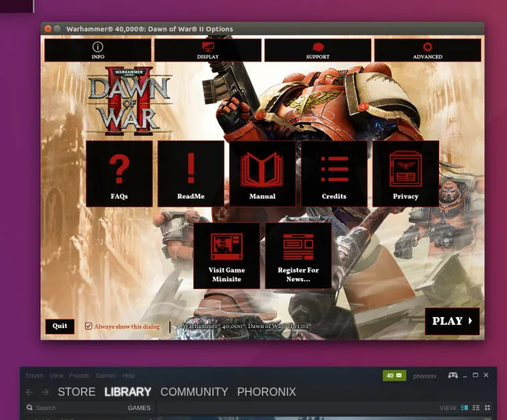Close the Dawn of War II Options window
Viewport: 507px width, 420px height.
click(48, 29)
